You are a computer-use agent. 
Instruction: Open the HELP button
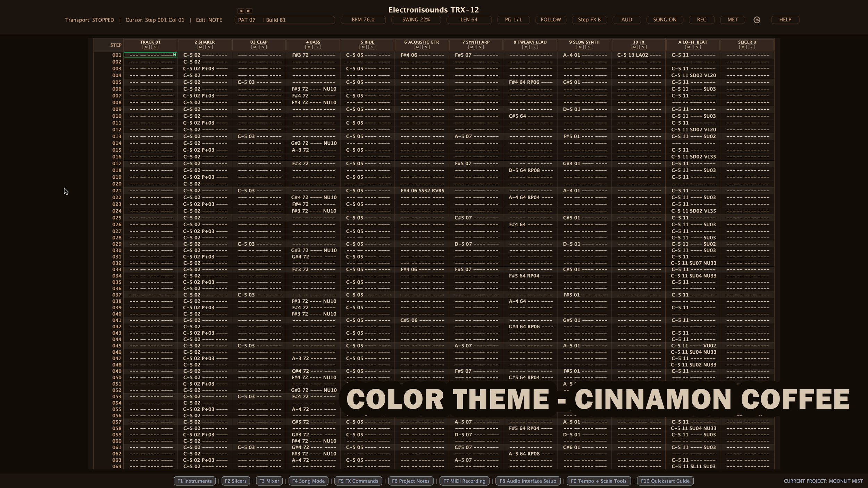[785, 20]
